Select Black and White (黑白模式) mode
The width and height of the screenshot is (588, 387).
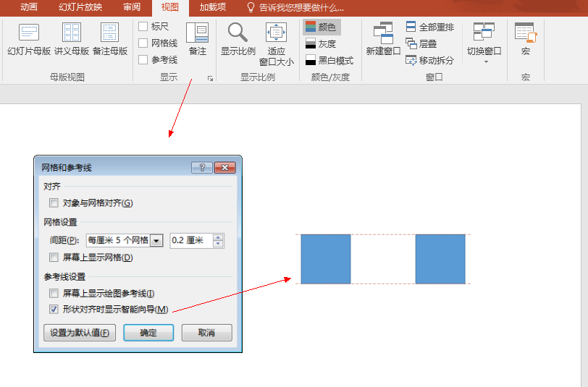point(329,60)
